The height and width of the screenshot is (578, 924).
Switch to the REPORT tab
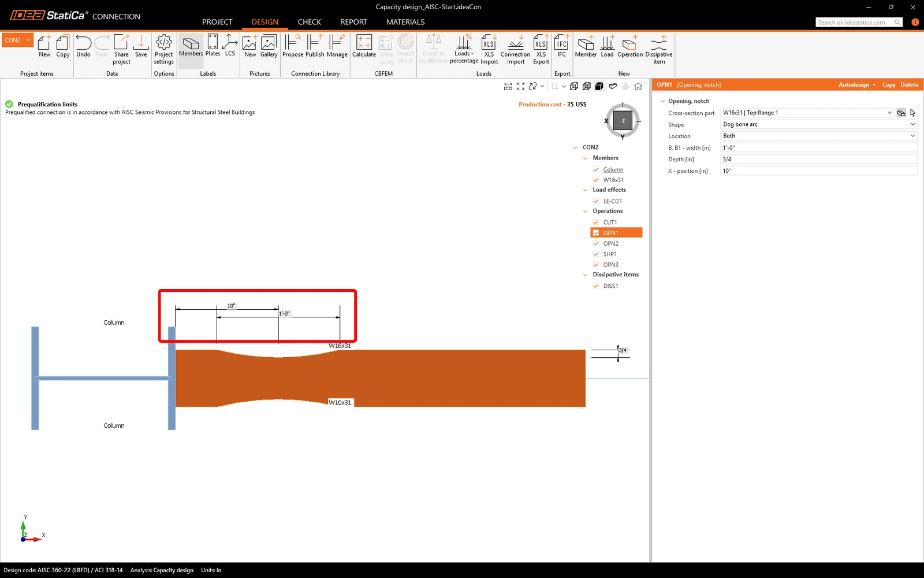(353, 22)
